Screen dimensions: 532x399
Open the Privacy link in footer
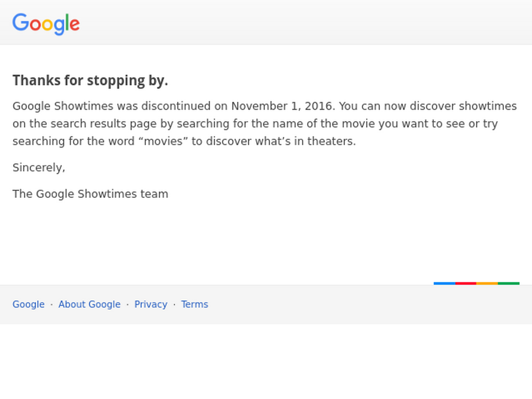[x=151, y=304]
